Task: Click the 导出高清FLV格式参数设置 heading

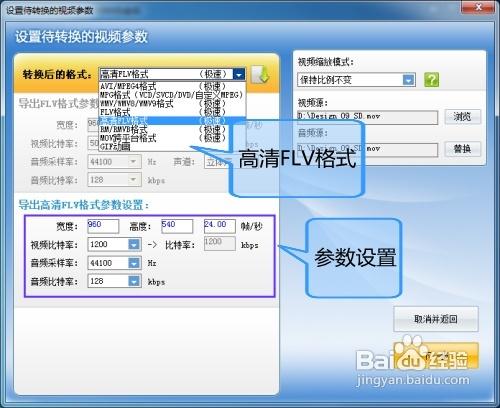Action: pos(83,205)
